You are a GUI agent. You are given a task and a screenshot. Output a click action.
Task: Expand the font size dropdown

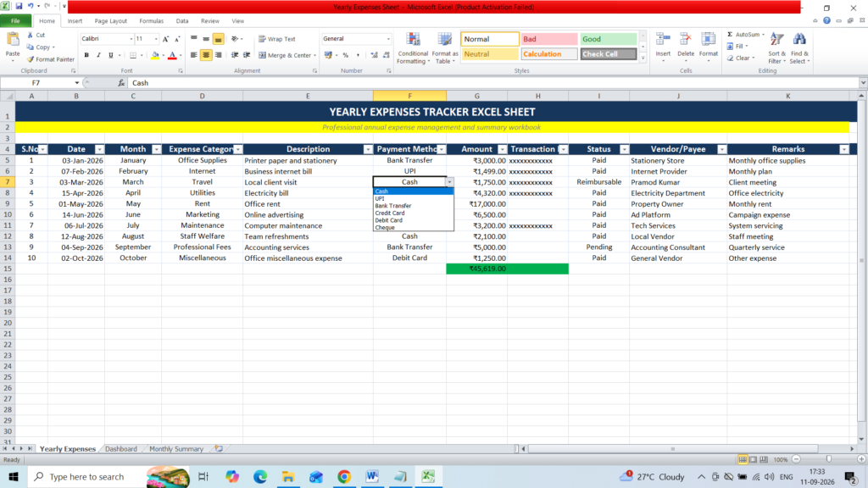(156, 39)
